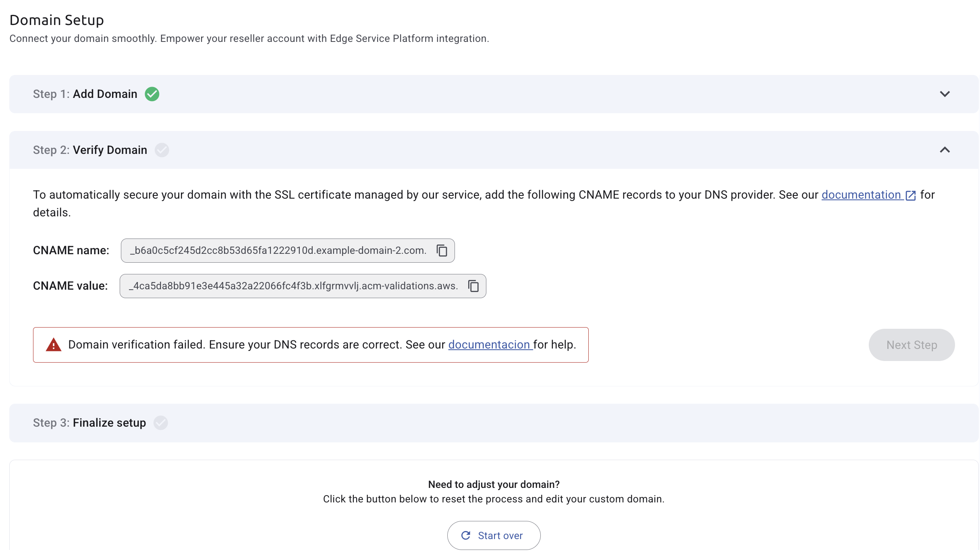The image size is (980, 556).
Task: Click the 'CNAME value:' label
Action: [x=71, y=286]
